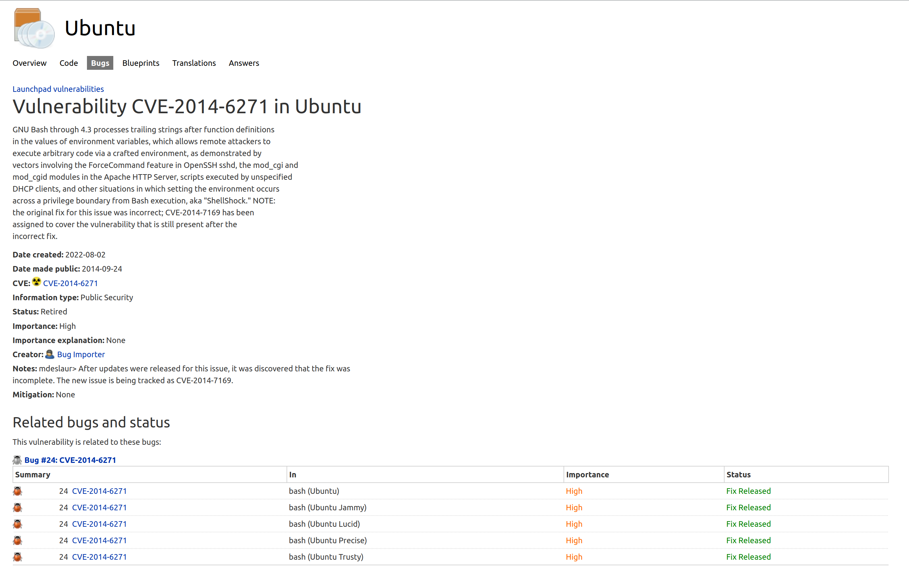Viewport: 909px width, 588px height.
Task: Click the red bug icon in Ubuntu Lucid row
Action: [17, 524]
